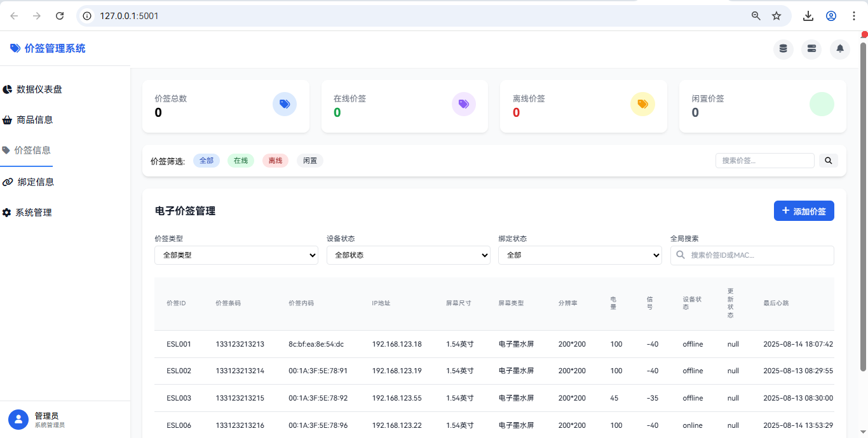Click the blue tag icon on 价签总数 card

point(285,104)
